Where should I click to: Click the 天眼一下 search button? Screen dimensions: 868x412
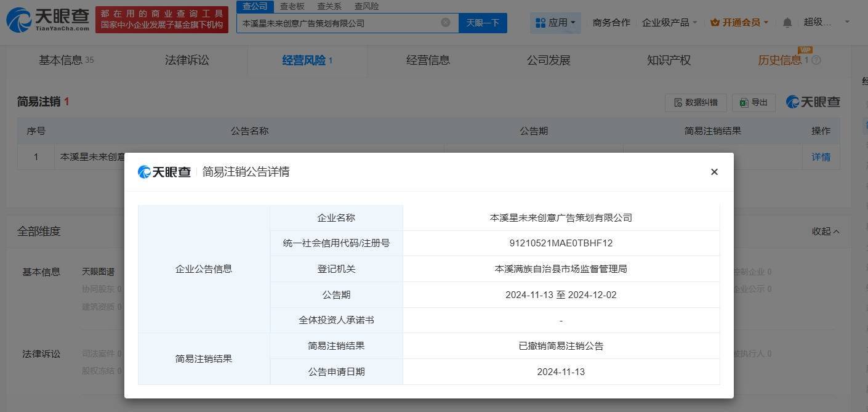[x=483, y=23]
